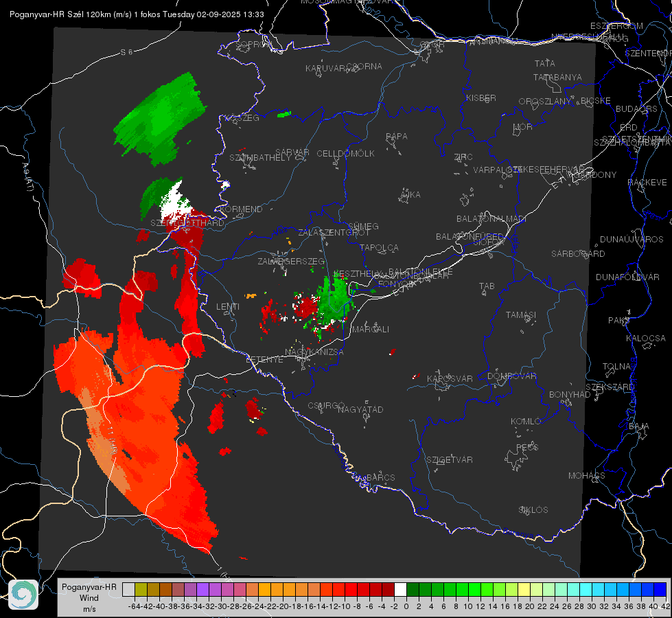
Task: Select the DUNAUJVAROS label
Action: (x=632, y=240)
